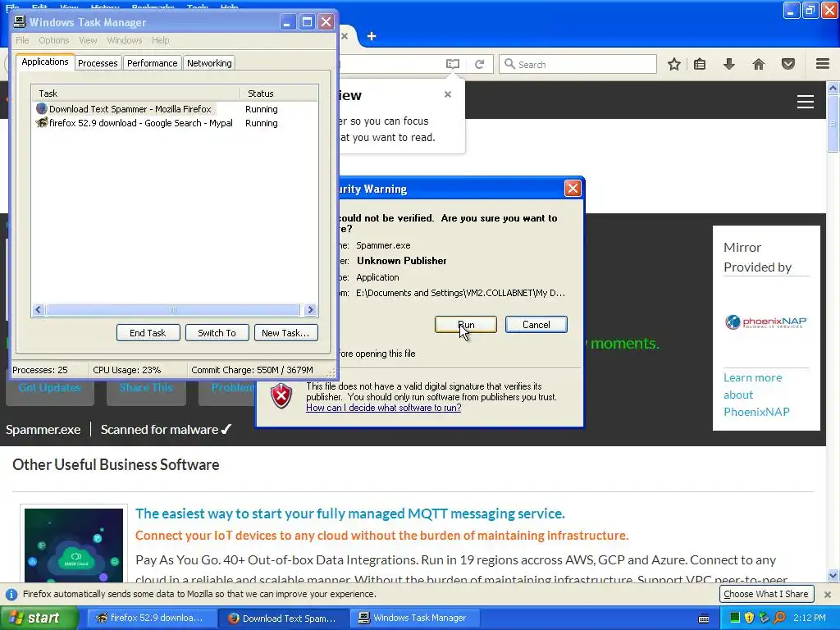
Task: Click the green tray icon next to shield
Action: click(x=735, y=618)
